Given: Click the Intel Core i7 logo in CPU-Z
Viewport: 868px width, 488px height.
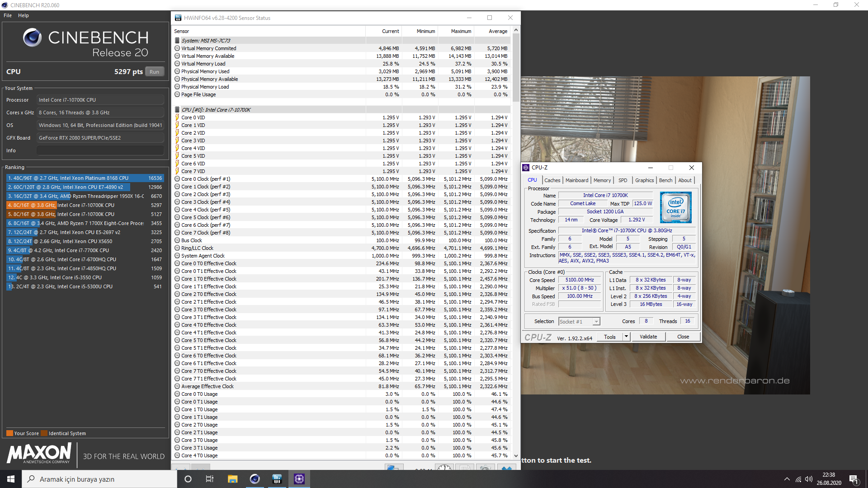Looking at the screenshot, I should pyautogui.click(x=676, y=207).
